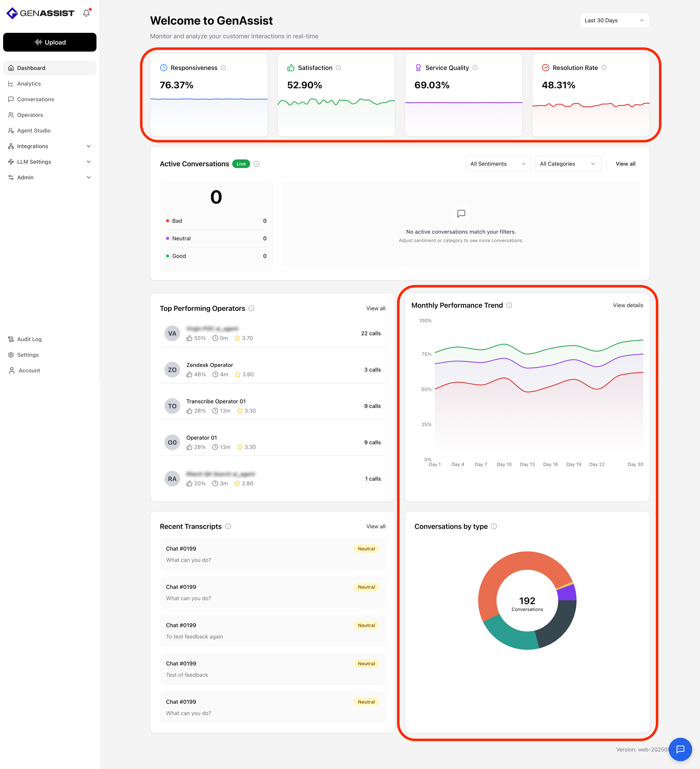The image size is (700, 769).
Task: Click info icon next to Responsiveness
Action: (223, 68)
